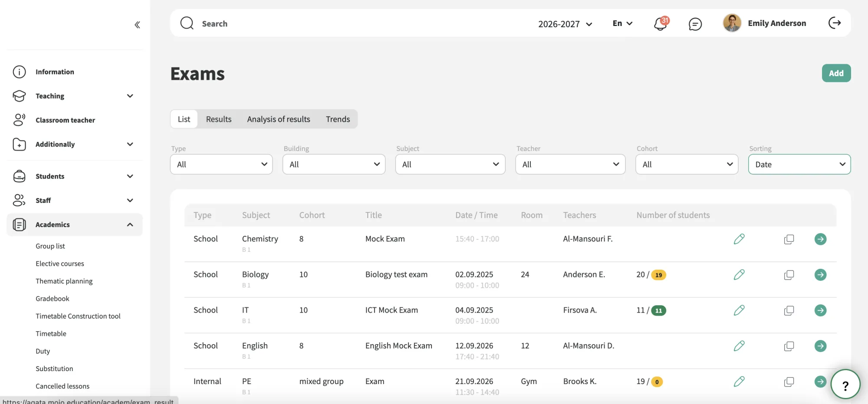Open Group list under Academics
This screenshot has height=404, width=868.
[x=50, y=246]
